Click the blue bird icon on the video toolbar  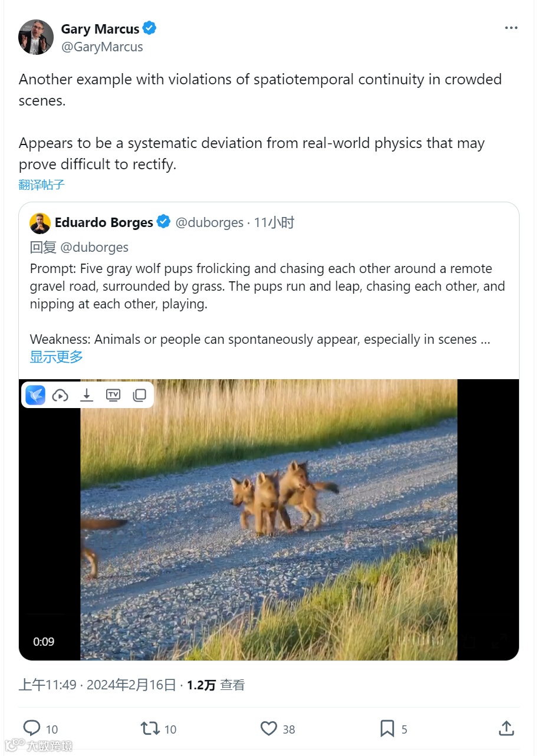(x=35, y=395)
